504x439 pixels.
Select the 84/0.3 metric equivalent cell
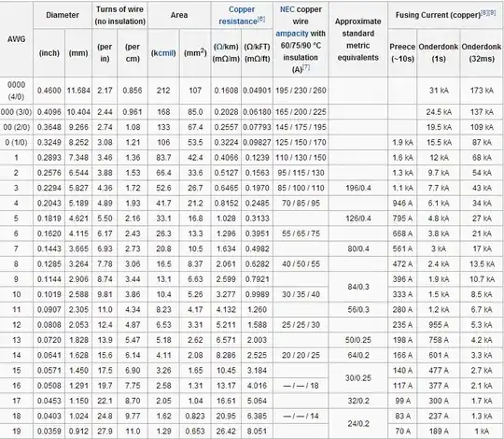(x=358, y=287)
